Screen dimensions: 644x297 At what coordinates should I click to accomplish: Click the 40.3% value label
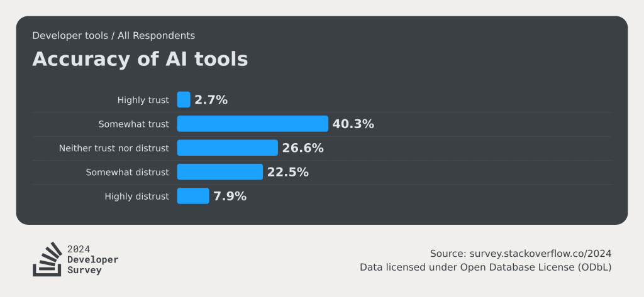tap(353, 124)
